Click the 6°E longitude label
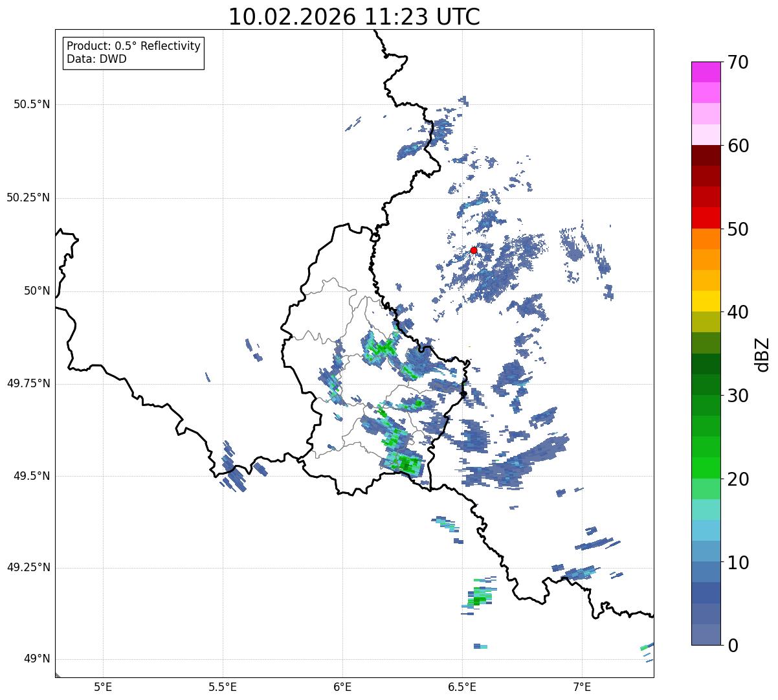Screen dimensions: 778x700 (x=342, y=686)
